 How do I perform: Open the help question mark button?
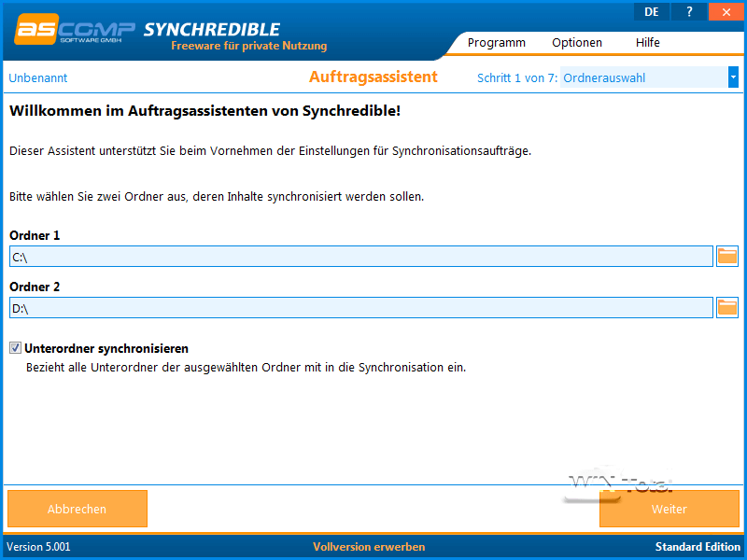pos(689,12)
